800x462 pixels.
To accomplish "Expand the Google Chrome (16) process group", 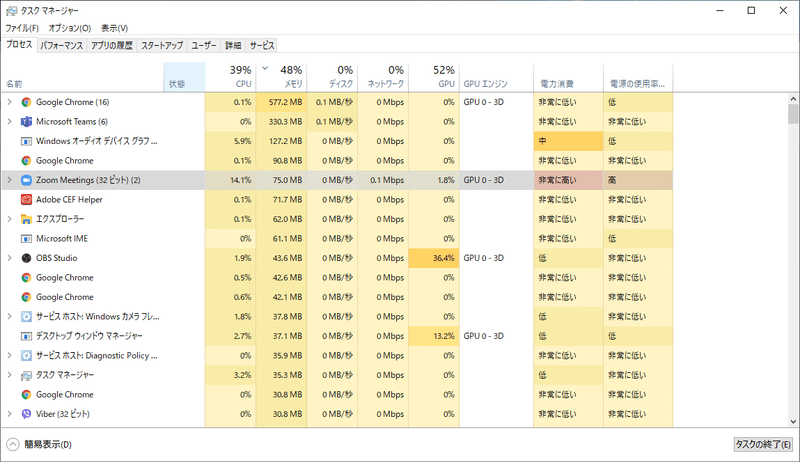I will click(x=9, y=102).
